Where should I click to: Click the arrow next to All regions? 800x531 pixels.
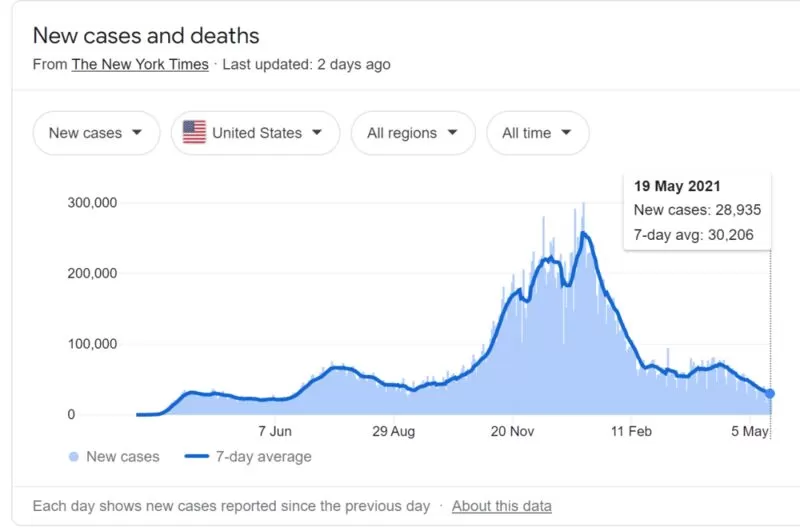[x=452, y=132]
